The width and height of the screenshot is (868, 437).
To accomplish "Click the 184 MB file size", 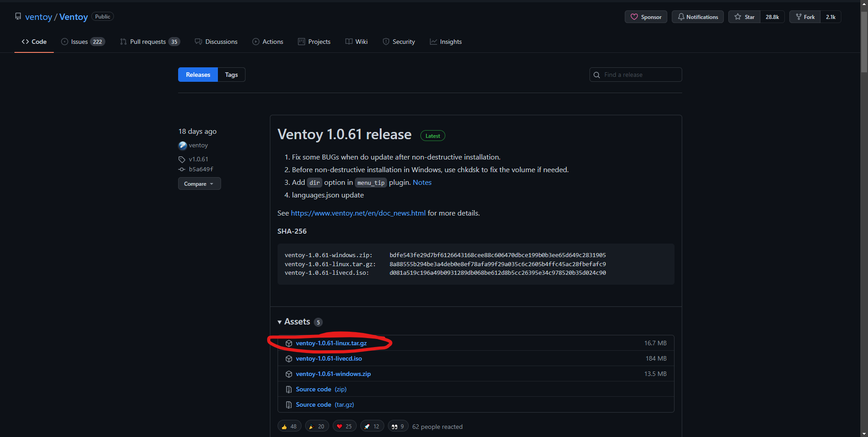I will click(656, 359).
